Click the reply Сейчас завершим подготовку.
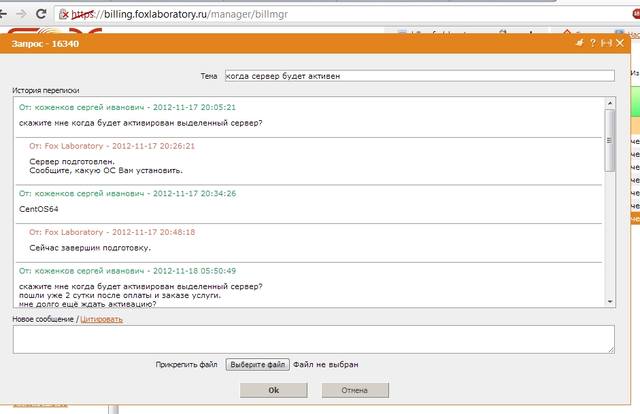This screenshot has height=414, width=640. coord(90,248)
